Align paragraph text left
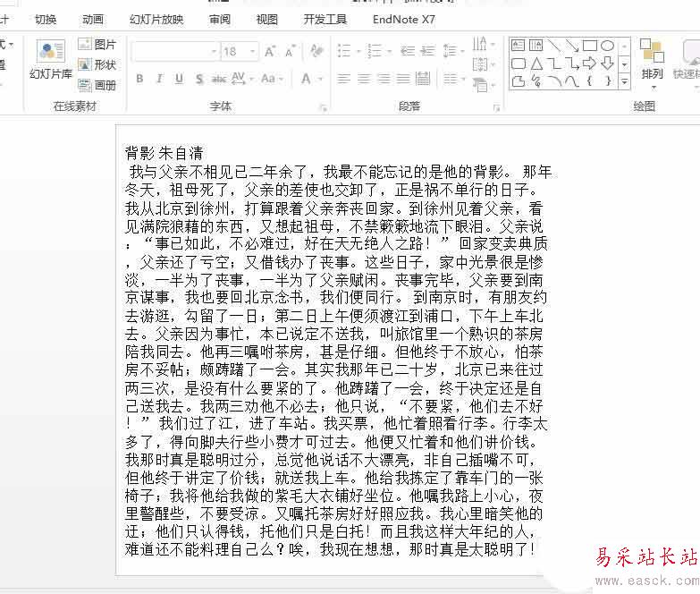Viewport: 700px width, 594px height. point(344,79)
